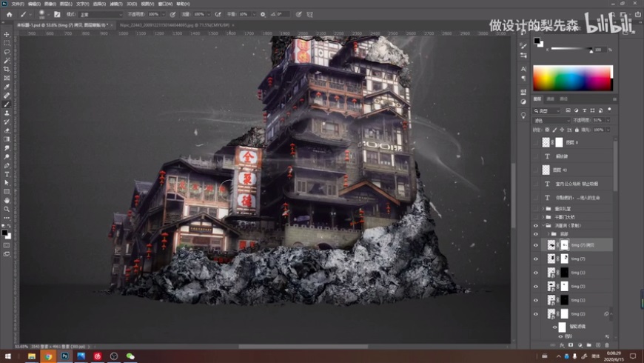Select the Zoom tool
This screenshot has height=363, width=644.
coord(7,209)
